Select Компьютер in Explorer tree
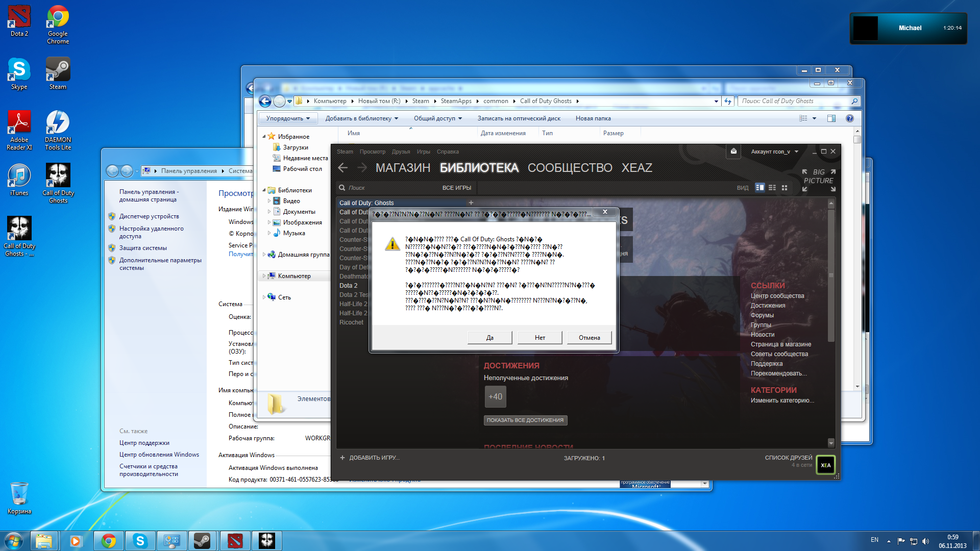Image resolution: width=980 pixels, height=551 pixels. click(x=294, y=276)
